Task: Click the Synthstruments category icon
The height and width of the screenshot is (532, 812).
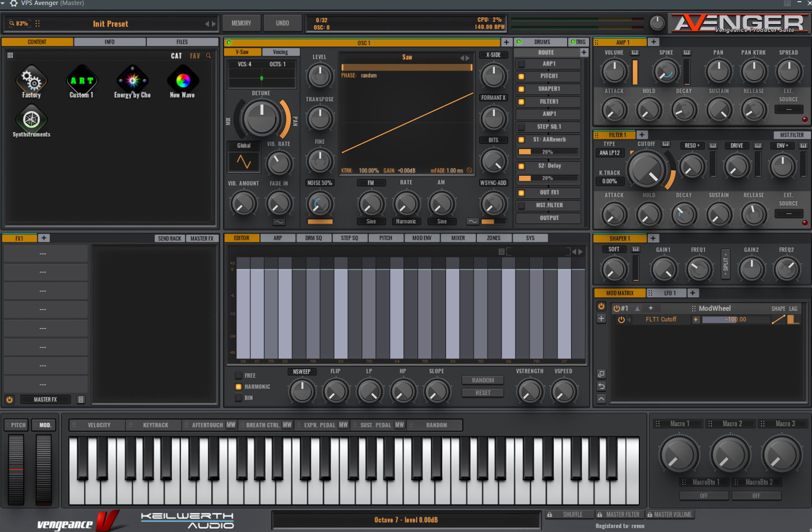Action: point(31,119)
